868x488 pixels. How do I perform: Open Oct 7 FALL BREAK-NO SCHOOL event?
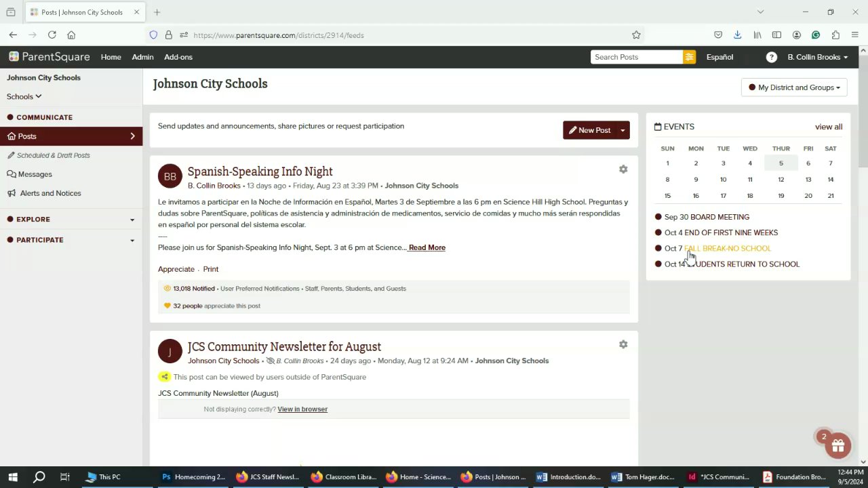pos(717,248)
